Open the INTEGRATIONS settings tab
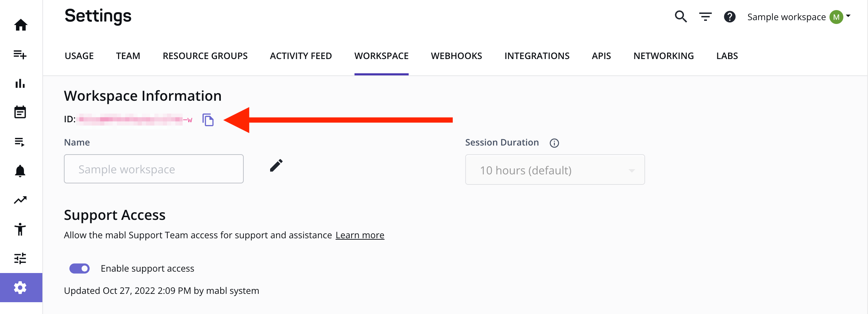Screen dimensions: 868x314 coord(537,56)
